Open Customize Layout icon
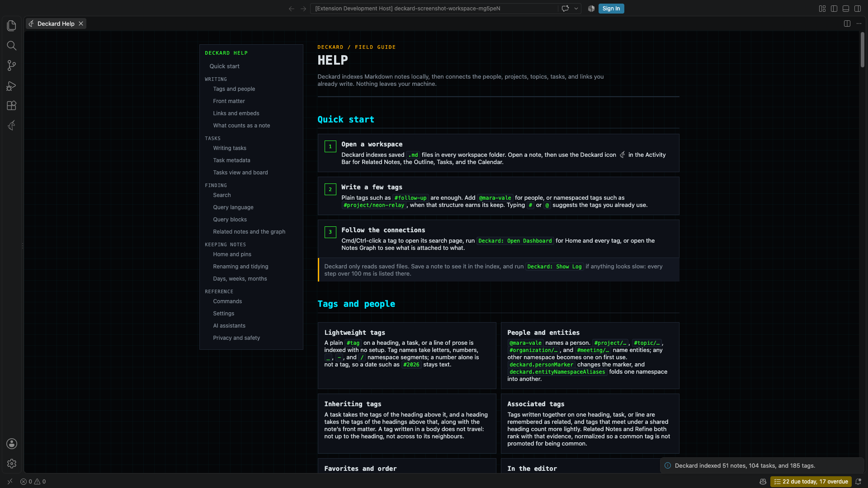Image resolution: width=868 pixels, height=488 pixels. pyautogui.click(x=822, y=9)
